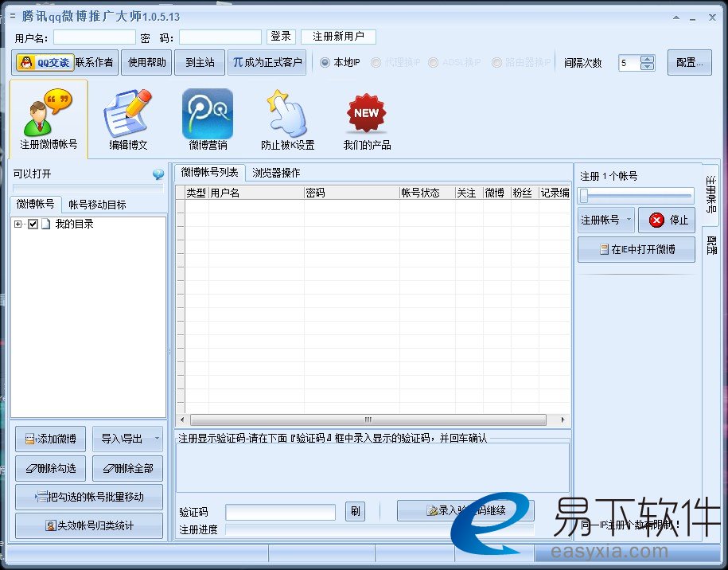Sort by the 关注 column header

click(469, 193)
